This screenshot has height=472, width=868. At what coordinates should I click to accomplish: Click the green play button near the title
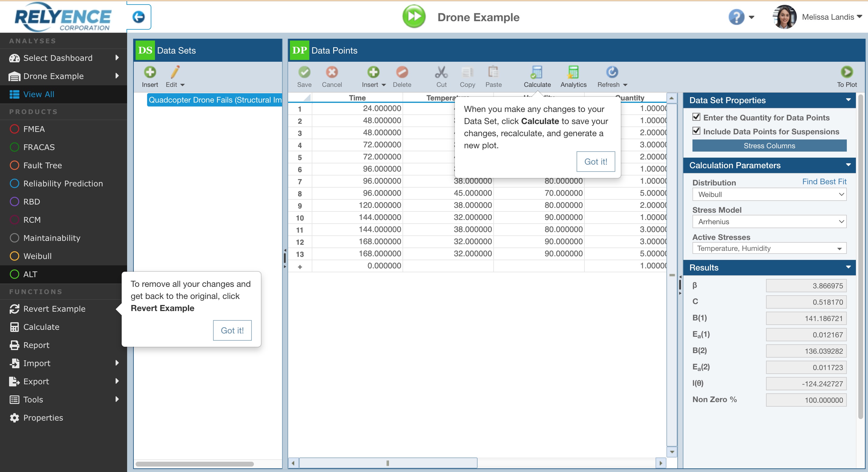click(414, 17)
